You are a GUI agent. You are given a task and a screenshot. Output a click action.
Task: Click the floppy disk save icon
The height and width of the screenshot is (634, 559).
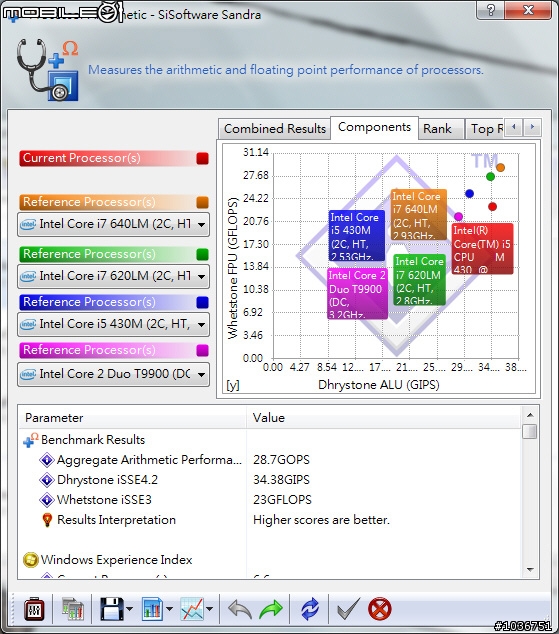click(x=112, y=609)
